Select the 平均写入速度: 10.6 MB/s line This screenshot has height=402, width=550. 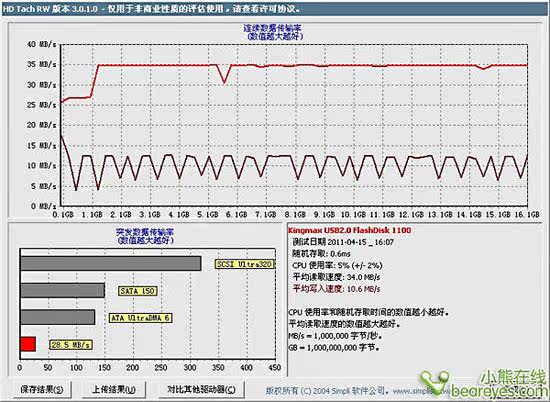336,289
